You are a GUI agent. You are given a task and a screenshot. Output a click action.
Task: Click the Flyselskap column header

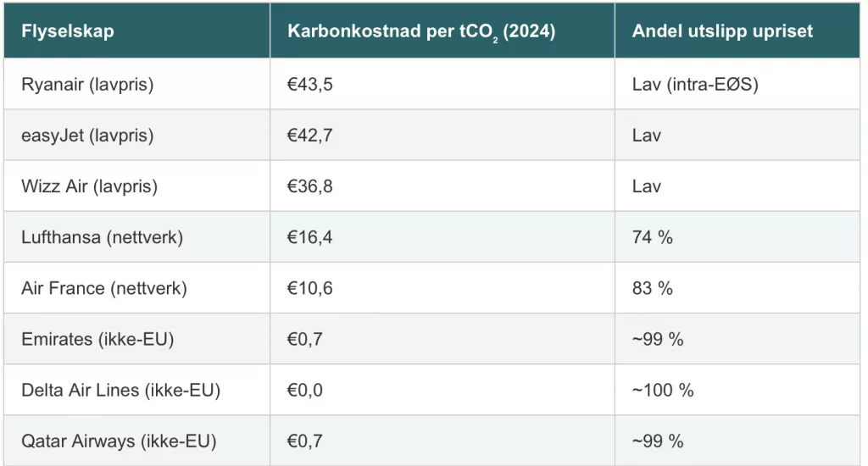[x=68, y=31]
